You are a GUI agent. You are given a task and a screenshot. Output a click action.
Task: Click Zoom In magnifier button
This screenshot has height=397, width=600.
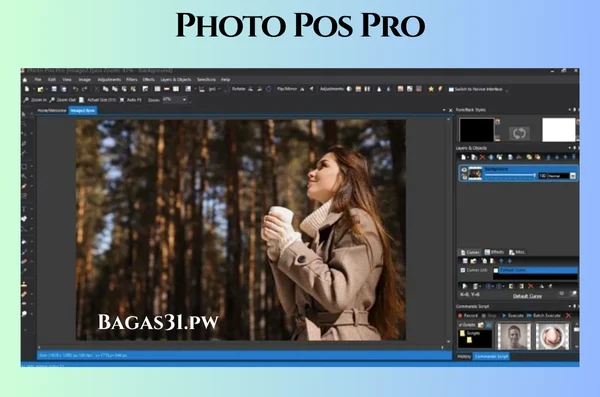tap(35, 100)
